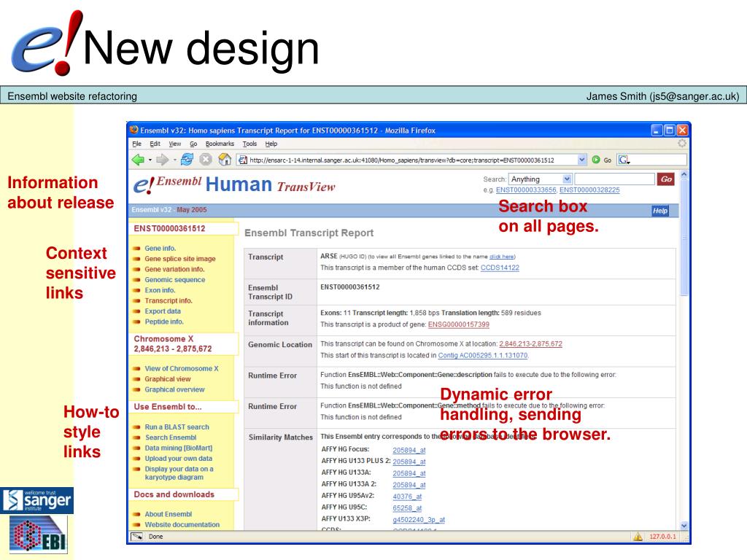Click the security warning icon in status bar
The width and height of the screenshot is (747, 560).
coord(638,537)
